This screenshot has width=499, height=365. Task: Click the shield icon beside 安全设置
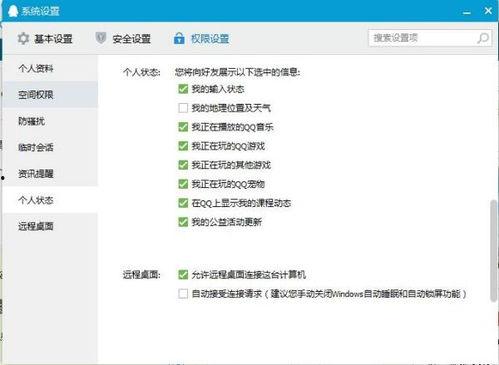coord(101,38)
